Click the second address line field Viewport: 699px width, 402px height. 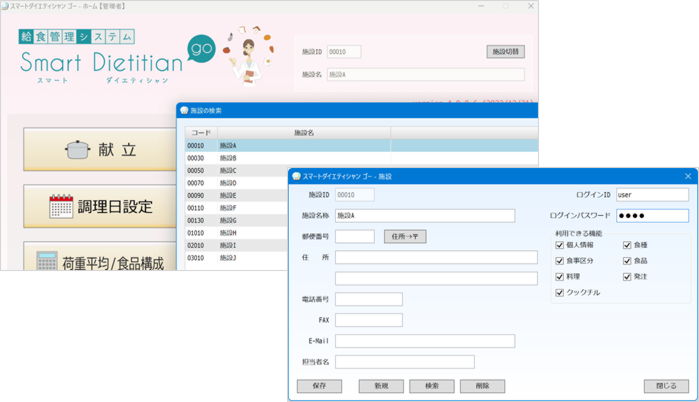tap(436, 279)
